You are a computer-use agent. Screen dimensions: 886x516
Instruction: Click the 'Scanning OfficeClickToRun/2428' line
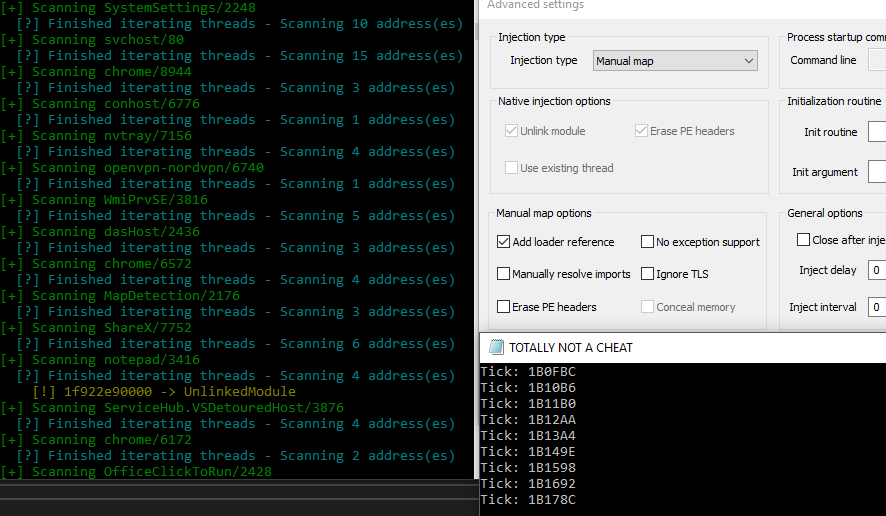(x=136, y=471)
